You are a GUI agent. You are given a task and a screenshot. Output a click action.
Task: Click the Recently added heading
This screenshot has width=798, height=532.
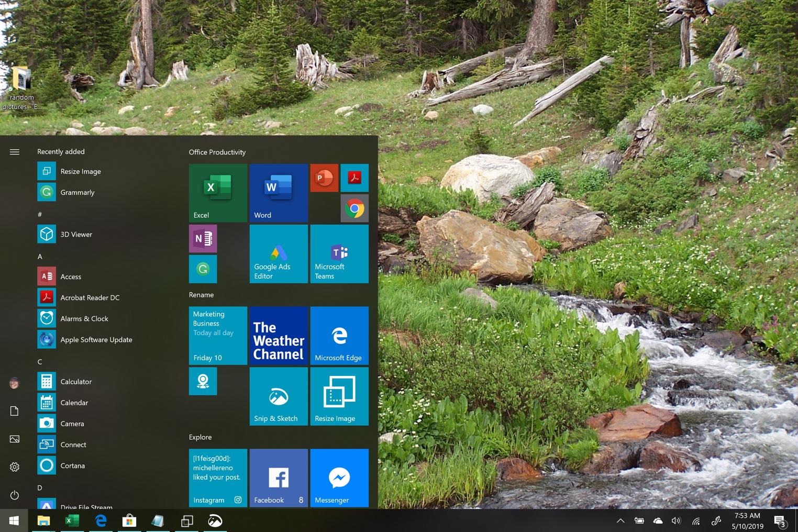point(61,151)
